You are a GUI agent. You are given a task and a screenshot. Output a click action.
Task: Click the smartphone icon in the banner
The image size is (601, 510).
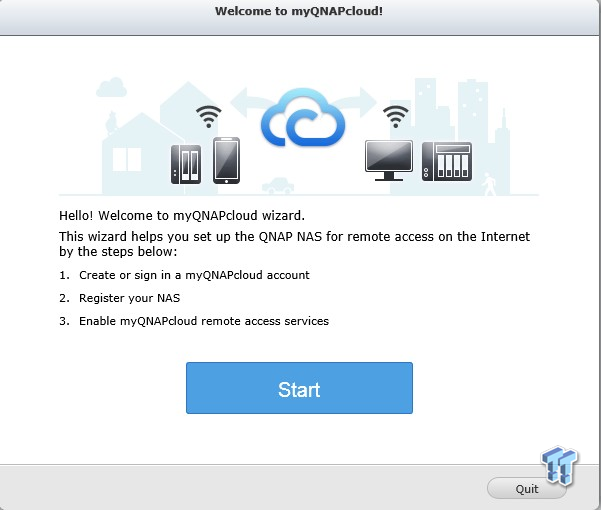pyautogui.click(x=227, y=161)
